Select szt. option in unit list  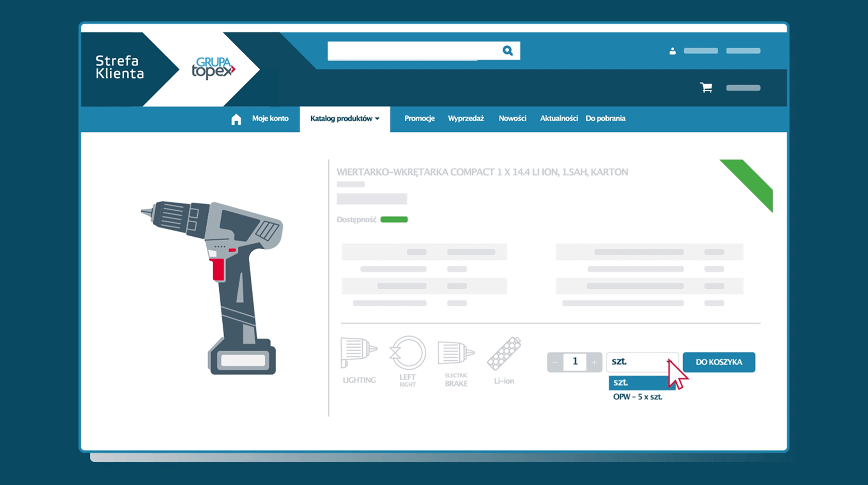[x=642, y=383]
